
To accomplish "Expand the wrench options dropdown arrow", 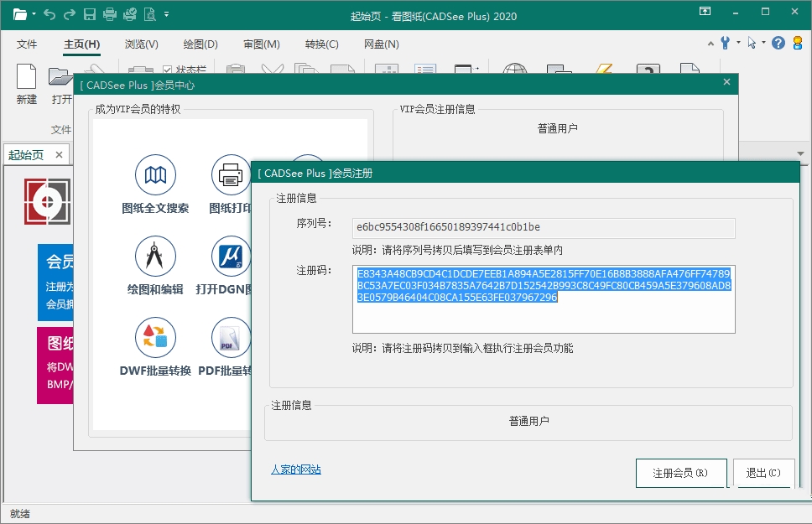I will point(738,43).
